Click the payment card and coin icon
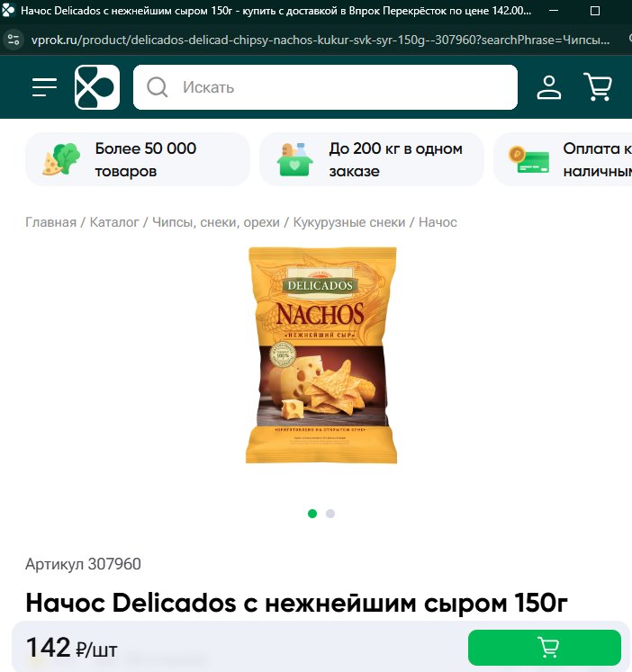This screenshot has width=632, height=672. (528, 159)
